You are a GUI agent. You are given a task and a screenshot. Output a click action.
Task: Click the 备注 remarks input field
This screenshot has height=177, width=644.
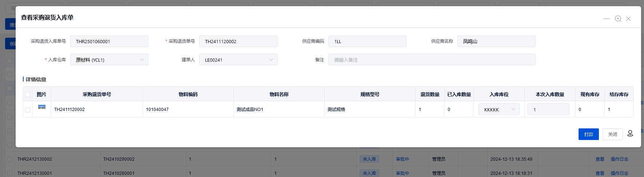click(432, 60)
